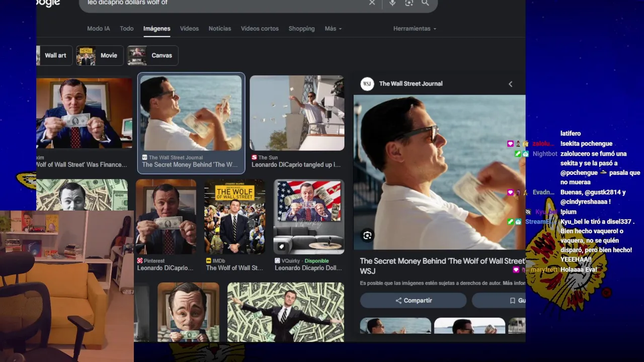Open the VQuirky flag canvas thumbnail
This screenshot has height=362, width=644.
pyautogui.click(x=309, y=217)
